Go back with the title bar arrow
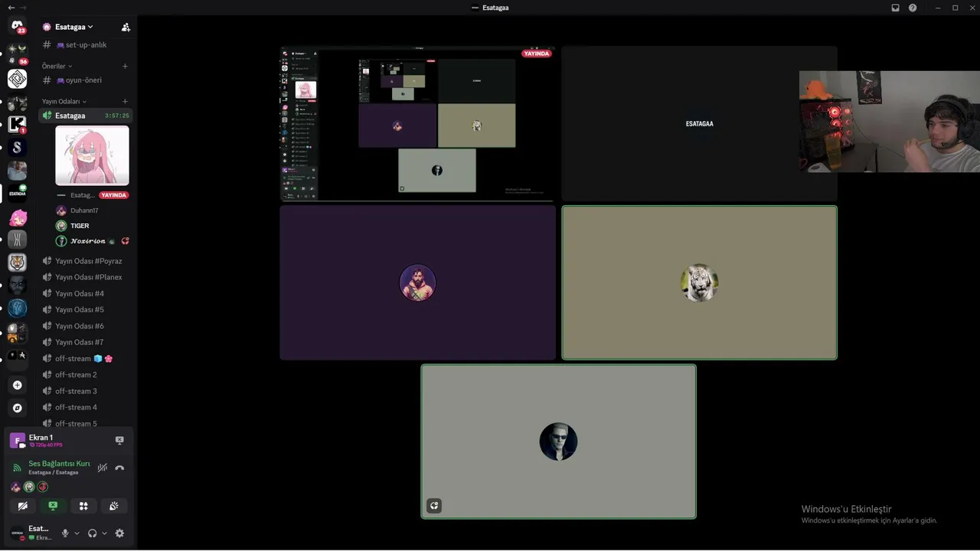The image size is (980, 551). [11, 8]
